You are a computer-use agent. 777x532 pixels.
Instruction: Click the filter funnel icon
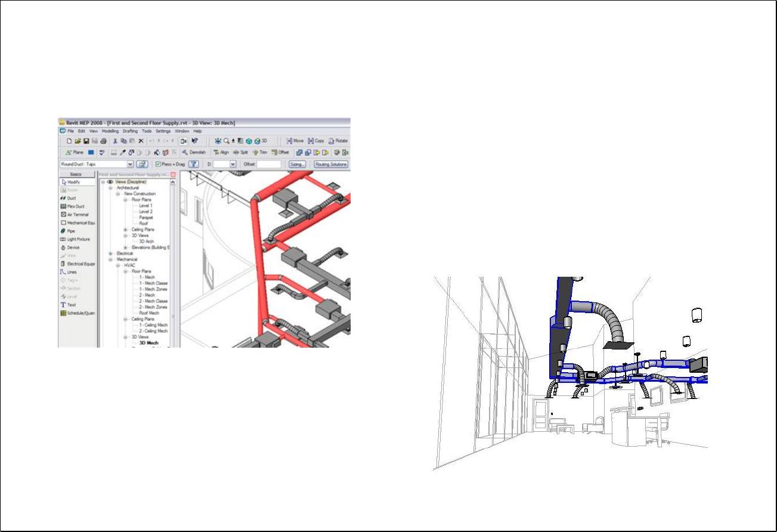[194, 164]
